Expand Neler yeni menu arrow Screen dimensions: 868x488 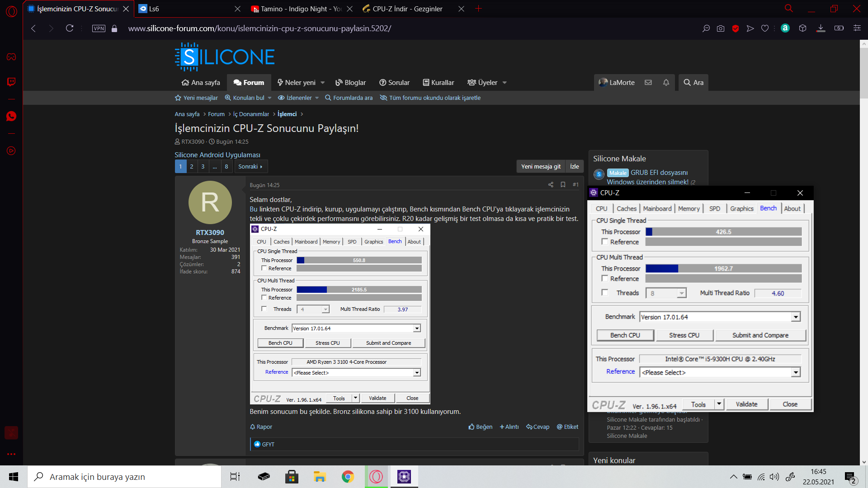(323, 83)
